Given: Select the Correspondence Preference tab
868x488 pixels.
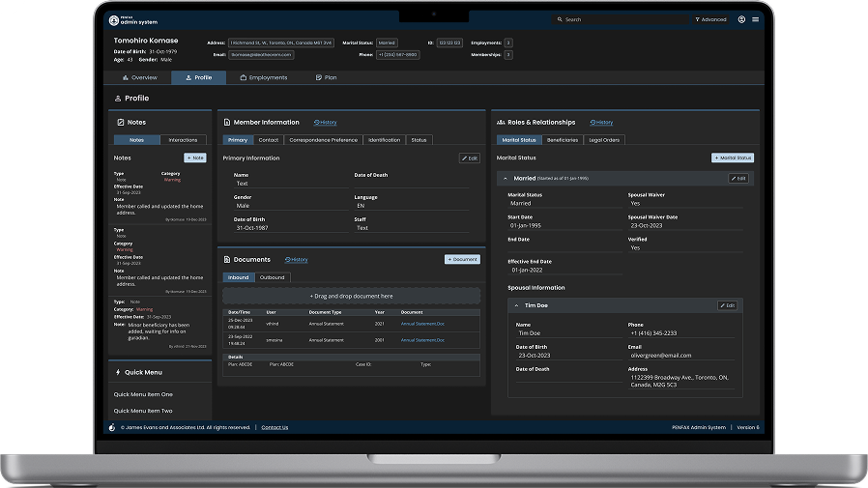Looking at the screenshot, I should pyautogui.click(x=323, y=140).
